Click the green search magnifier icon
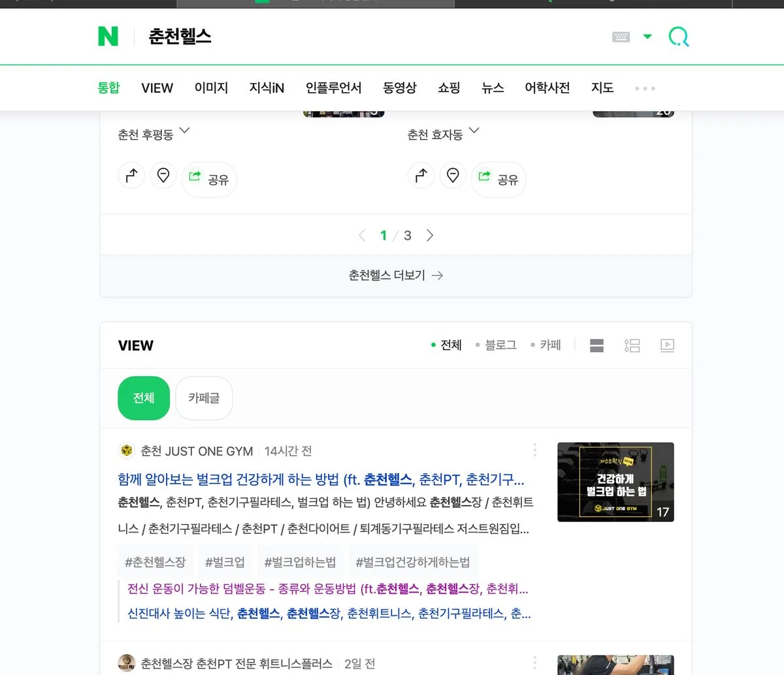The height and width of the screenshot is (675, 784). tap(679, 37)
